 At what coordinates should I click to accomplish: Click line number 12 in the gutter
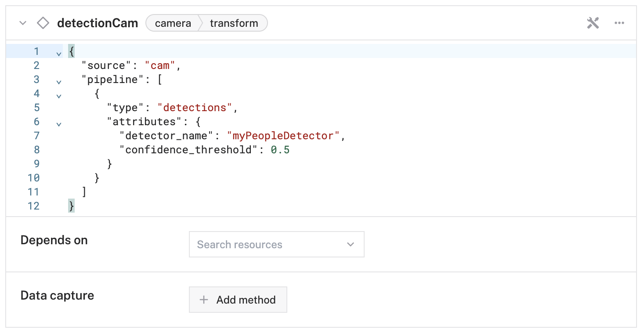33,206
